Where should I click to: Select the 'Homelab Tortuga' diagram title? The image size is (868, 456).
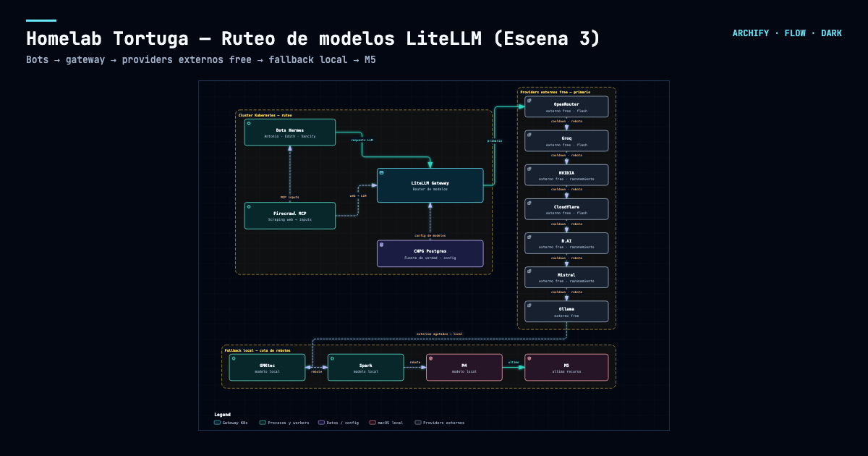[313, 38]
